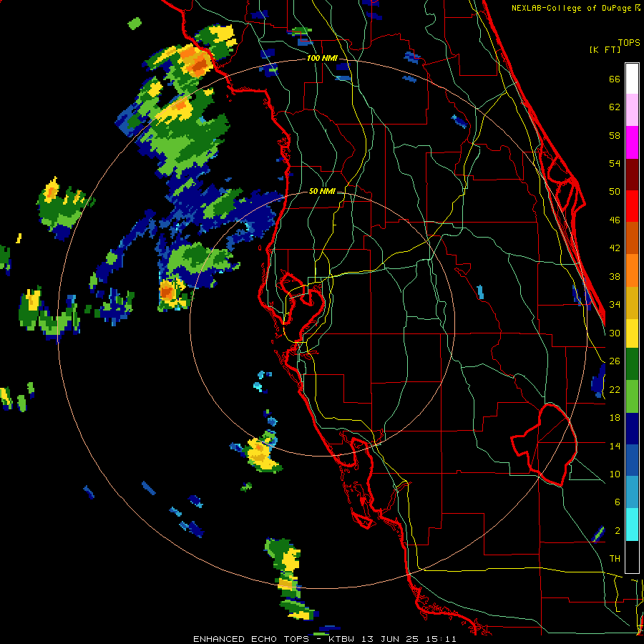Click the light pink legend swatch
This screenshot has height=644, width=644.
click(x=632, y=110)
